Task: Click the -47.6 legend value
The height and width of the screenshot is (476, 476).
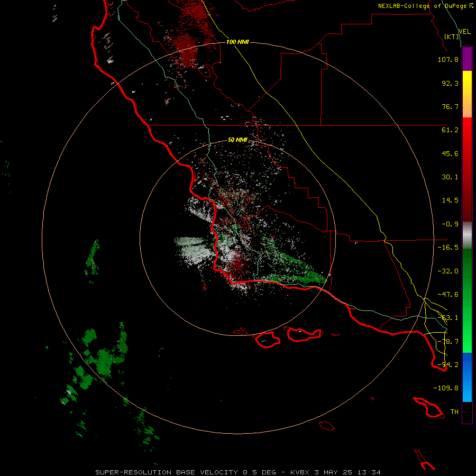Action: (448, 295)
